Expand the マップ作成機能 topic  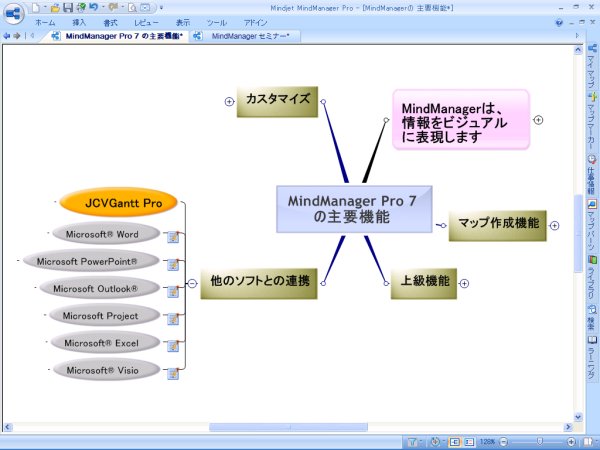pyautogui.click(x=554, y=225)
